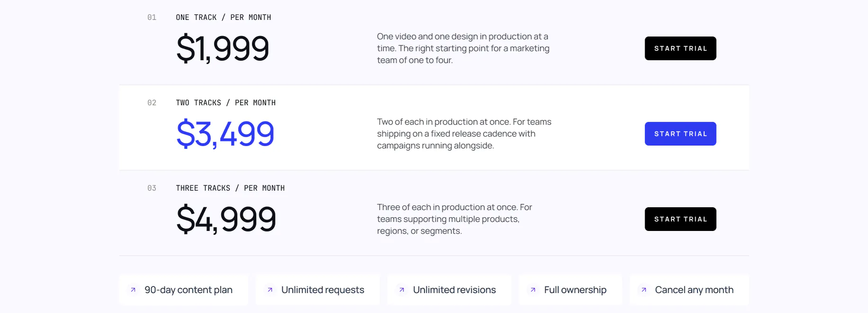Click the $1,999 price
Viewport: 868px width, 313px height.
(x=223, y=48)
